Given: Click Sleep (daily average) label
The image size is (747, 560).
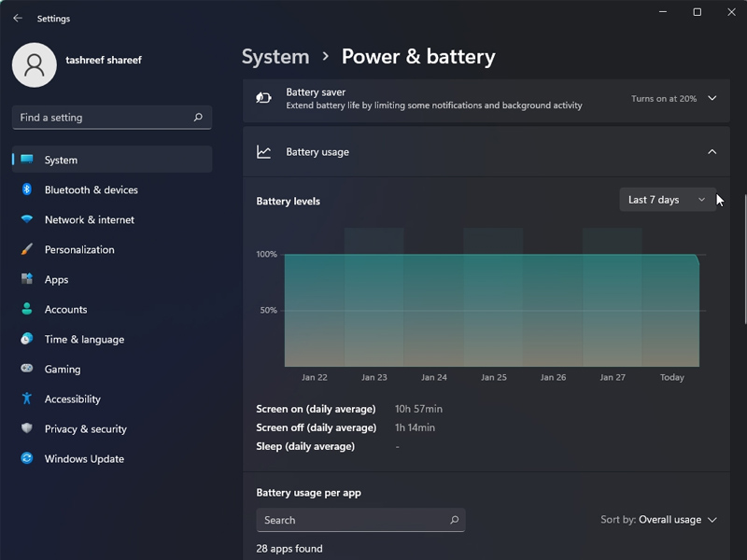Looking at the screenshot, I should 305,446.
